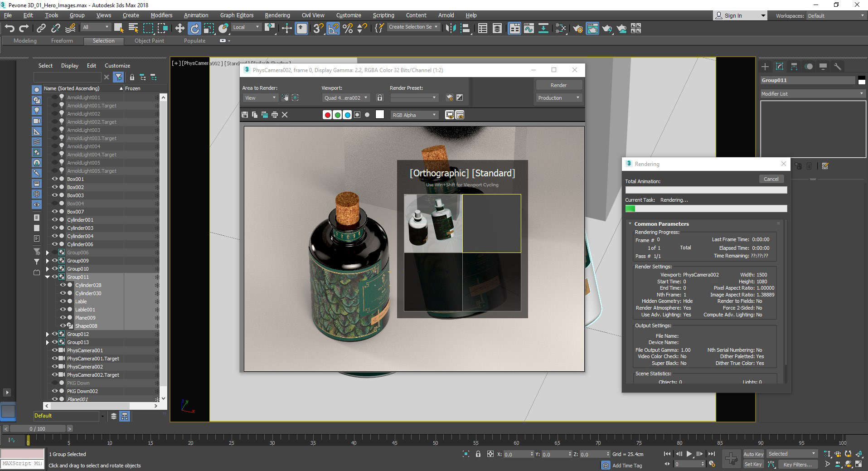The width and height of the screenshot is (868, 471).
Task: Activate the Select and Rotate tool
Action: (194, 28)
